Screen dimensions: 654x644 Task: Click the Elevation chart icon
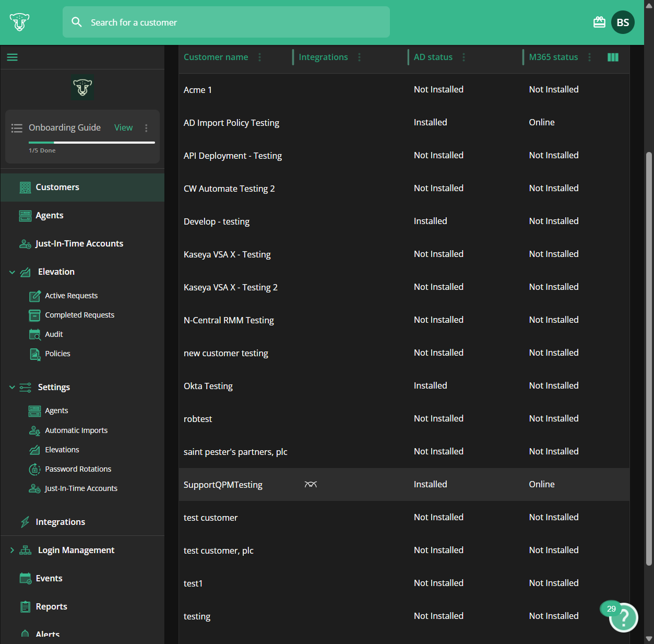pos(25,272)
